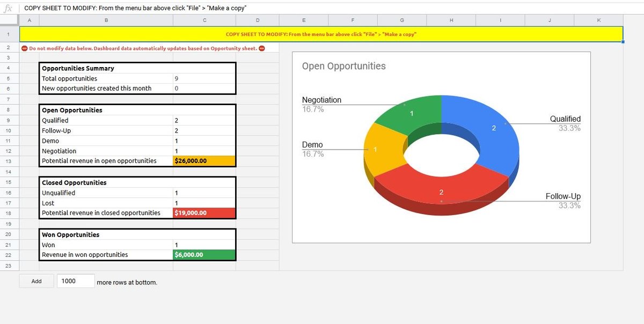The height and width of the screenshot is (324, 644).
Task: Select row 13 header
Action: (x=9, y=161)
